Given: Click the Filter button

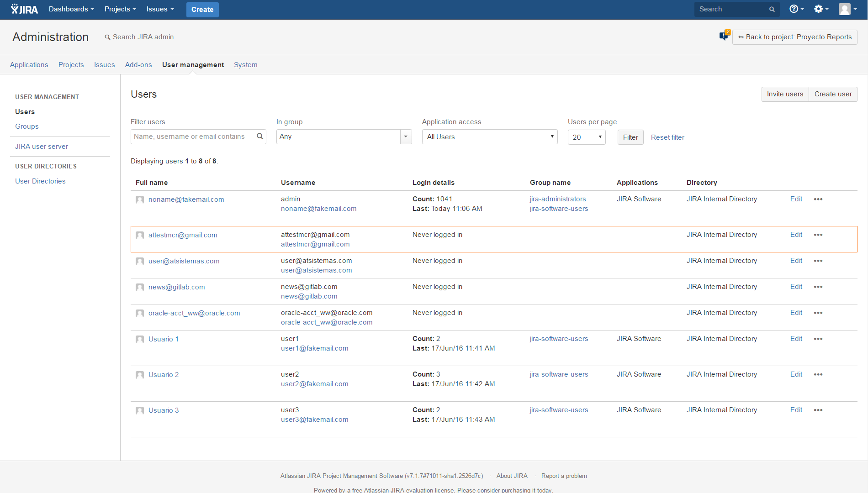Looking at the screenshot, I should pyautogui.click(x=630, y=137).
